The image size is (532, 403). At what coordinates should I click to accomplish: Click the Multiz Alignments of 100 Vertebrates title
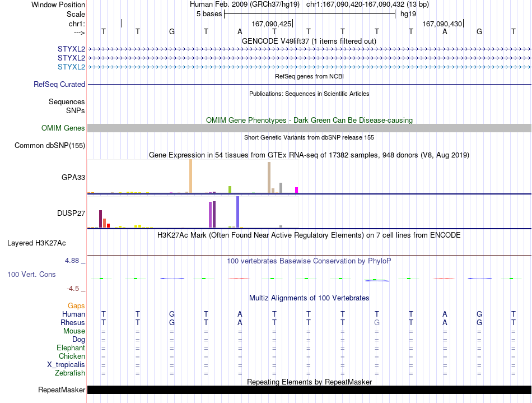(x=309, y=298)
